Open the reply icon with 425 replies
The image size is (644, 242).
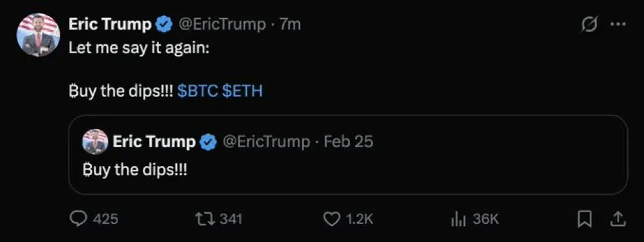pyautogui.click(x=76, y=218)
